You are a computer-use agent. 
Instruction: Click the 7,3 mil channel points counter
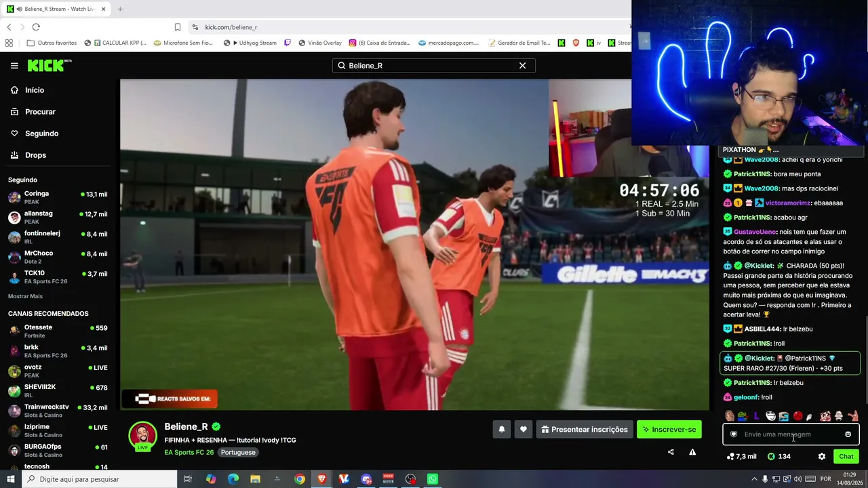[x=741, y=456]
